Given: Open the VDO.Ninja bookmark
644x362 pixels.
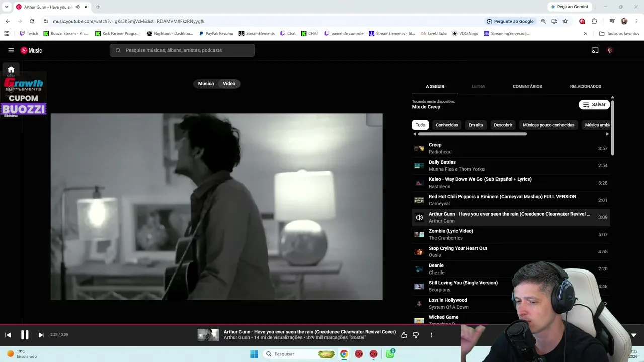Looking at the screenshot, I should [465, 34].
